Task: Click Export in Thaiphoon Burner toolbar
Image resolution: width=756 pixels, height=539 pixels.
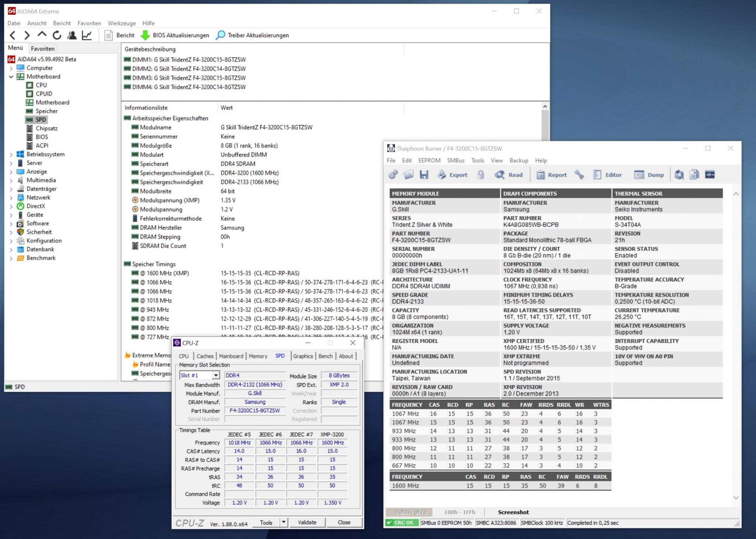Action: coord(452,175)
